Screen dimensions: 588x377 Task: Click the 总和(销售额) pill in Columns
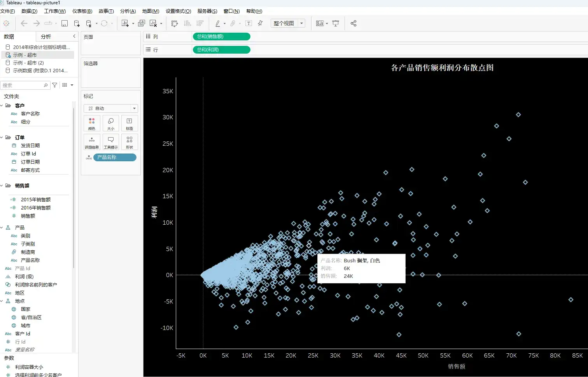pyautogui.click(x=221, y=36)
